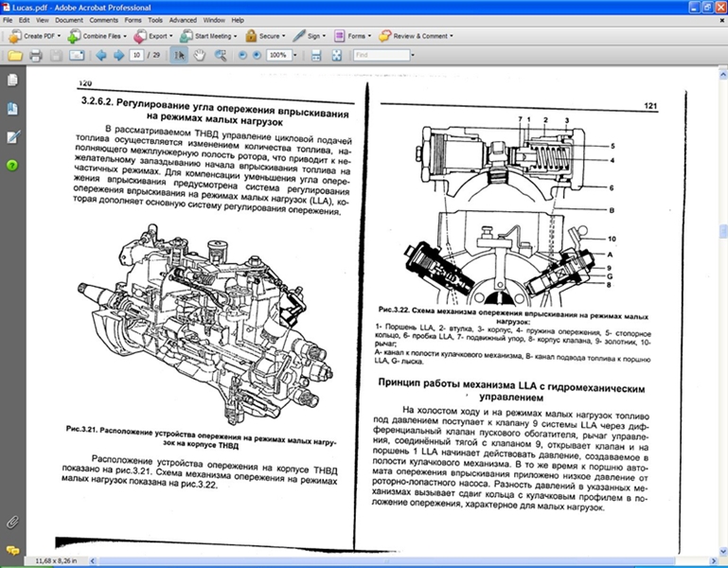Toggle the Select tool cursor
This screenshot has height=568, width=728.
[180, 56]
